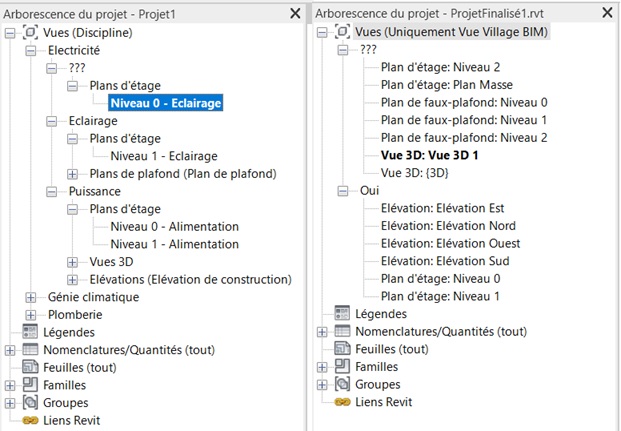Image resolution: width=621 pixels, height=431 pixels.
Task: Expand Nomenclatures/Quantités in Projet1 panel
Action: point(10,350)
